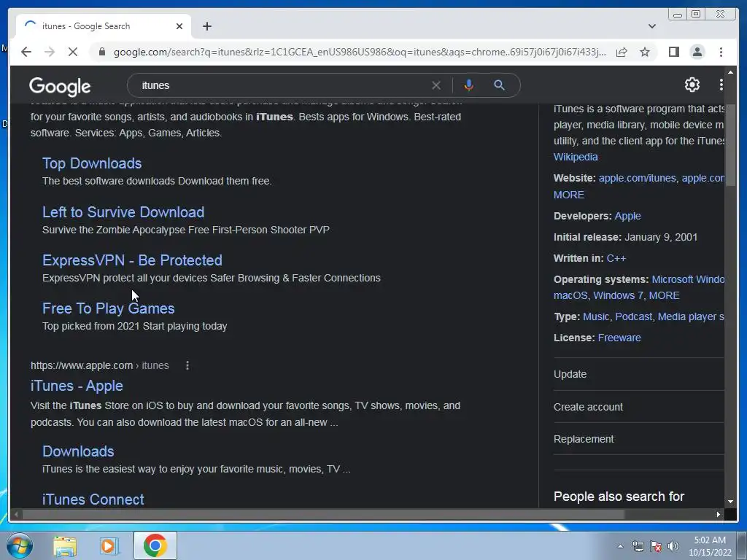Clear the itunes search query
The height and width of the screenshot is (560, 747).
coord(436,85)
